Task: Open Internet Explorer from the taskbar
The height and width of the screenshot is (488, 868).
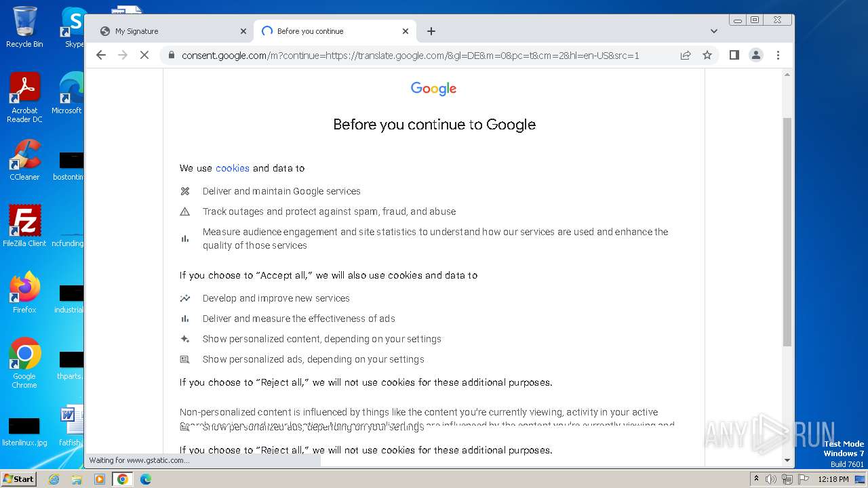Action: coord(54,479)
